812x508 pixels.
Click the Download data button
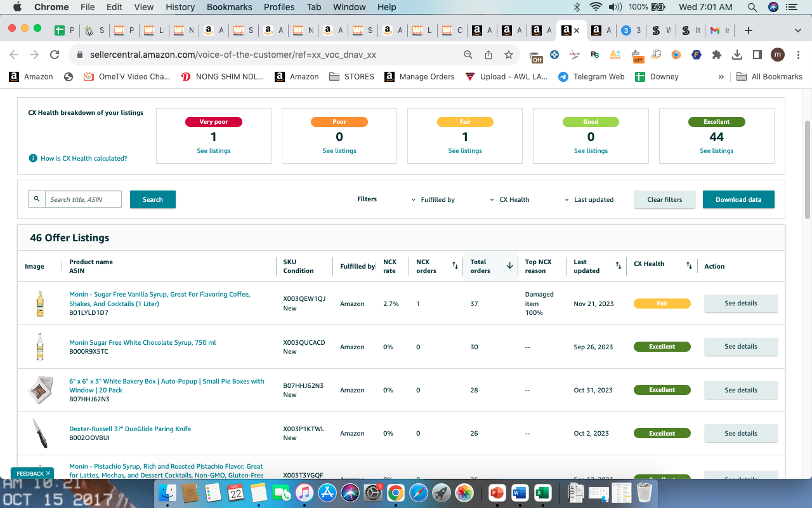738,199
